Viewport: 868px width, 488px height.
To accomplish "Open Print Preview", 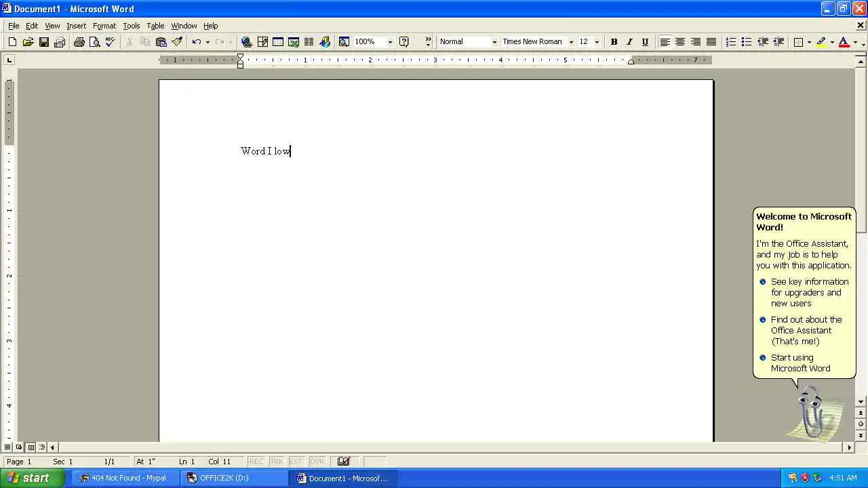I will click(95, 42).
